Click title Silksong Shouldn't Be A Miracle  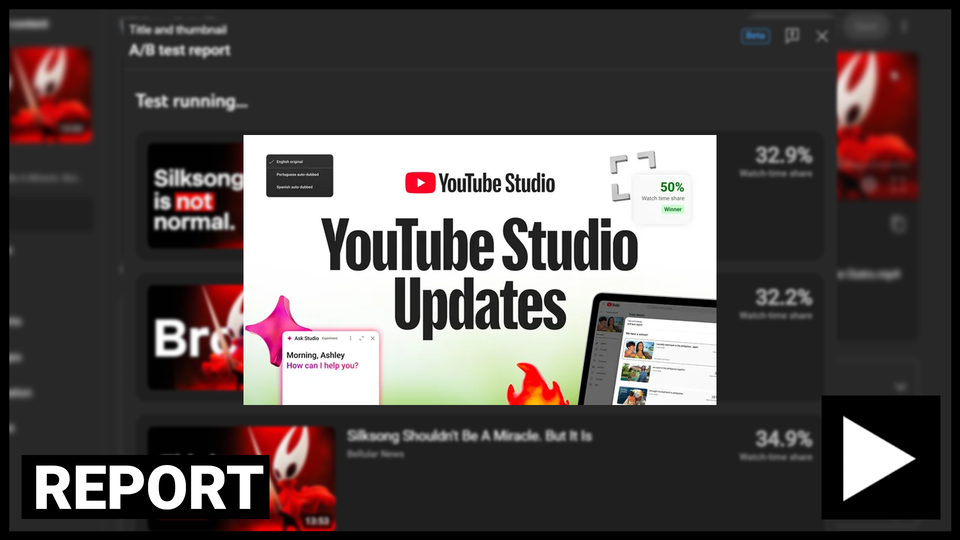point(469,436)
